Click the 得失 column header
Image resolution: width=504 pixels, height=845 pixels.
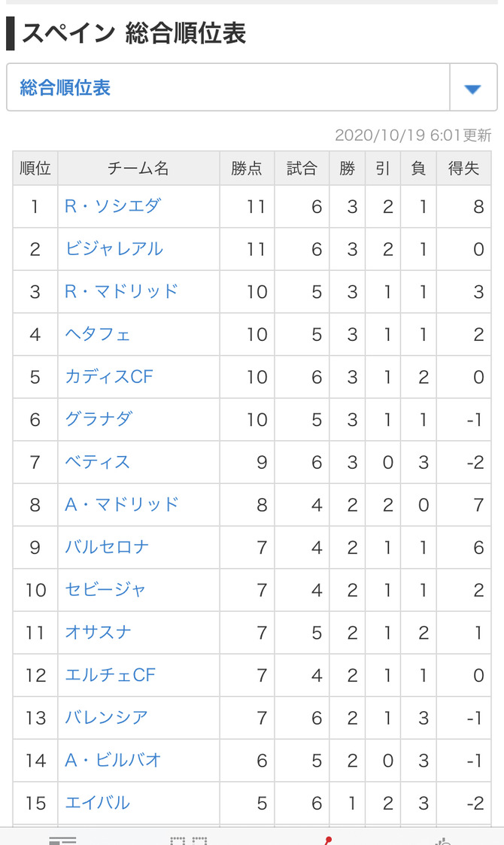(463, 168)
